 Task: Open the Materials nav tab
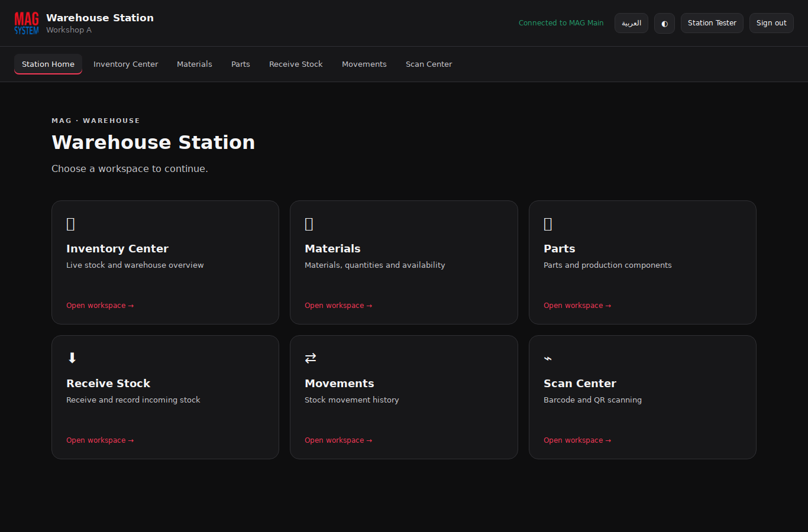point(195,64)
